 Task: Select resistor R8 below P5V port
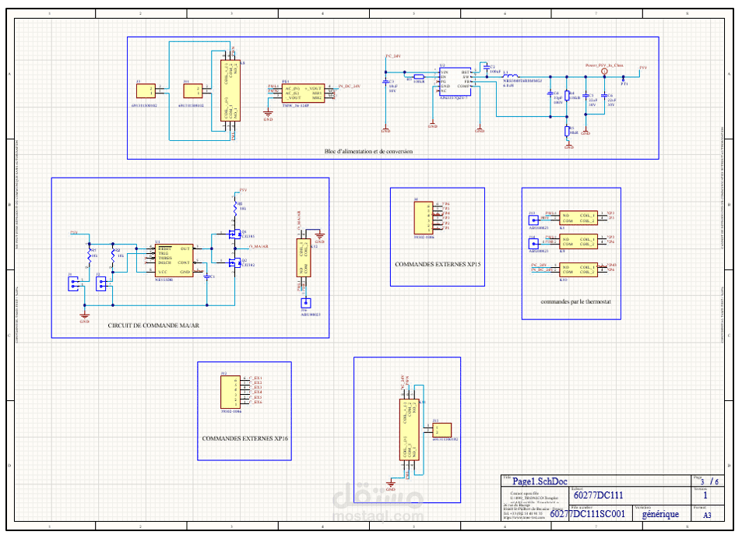click(235, 207)
